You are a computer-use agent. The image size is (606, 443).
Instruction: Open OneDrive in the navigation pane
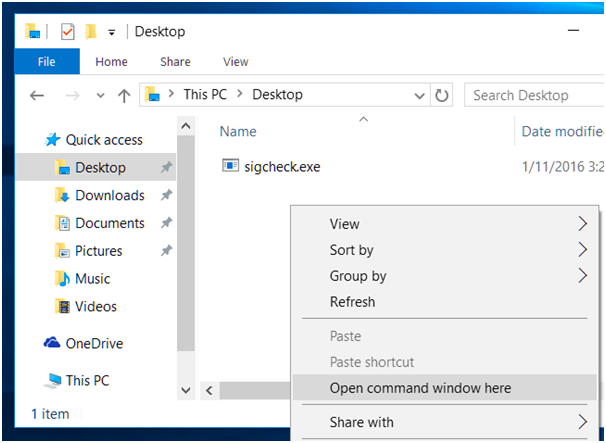94,343
